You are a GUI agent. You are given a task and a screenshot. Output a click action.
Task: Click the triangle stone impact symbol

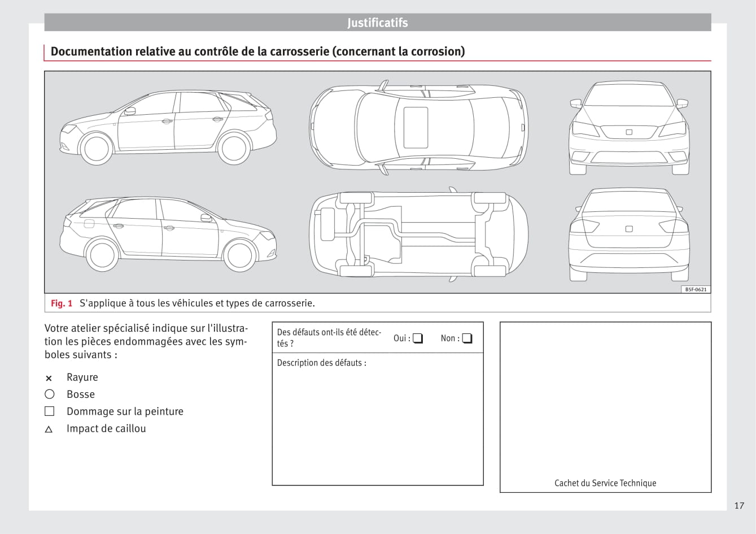pyautogui.click(x=49, y=429)
